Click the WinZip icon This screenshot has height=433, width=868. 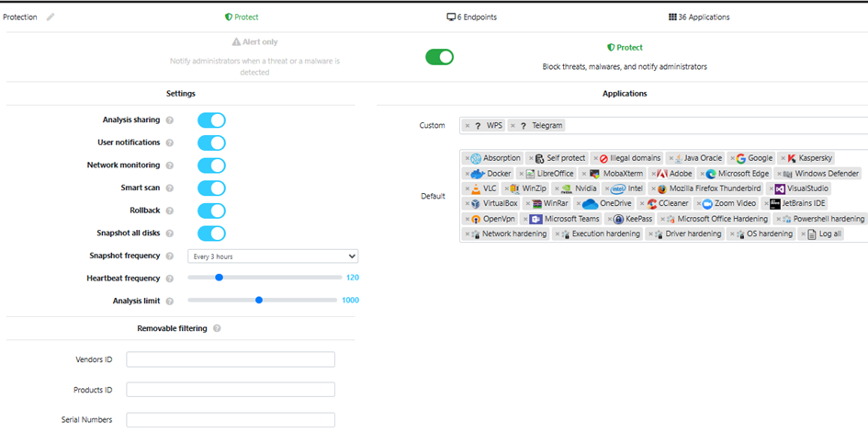514,188
